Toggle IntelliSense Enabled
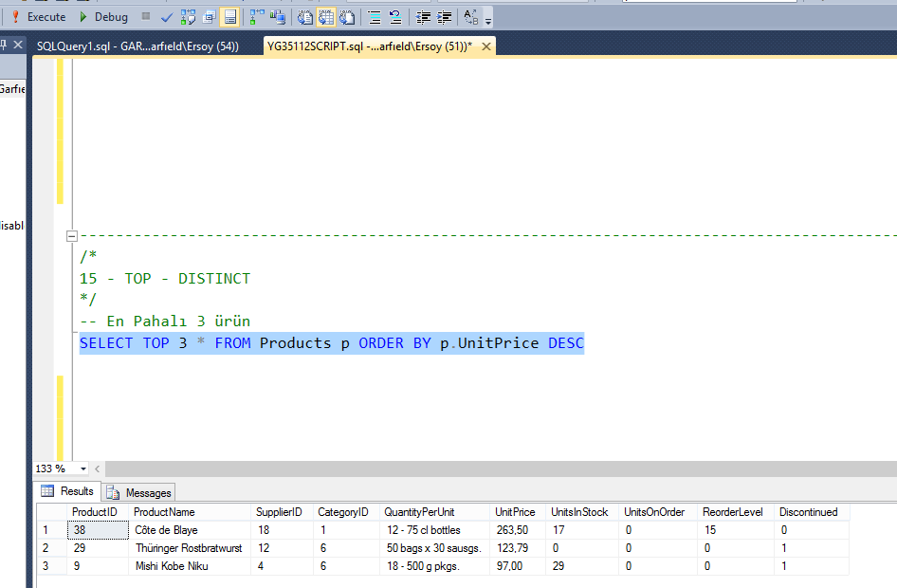This screenshot has height=588, width=897. pyautogui.click(x=228, y=17)
